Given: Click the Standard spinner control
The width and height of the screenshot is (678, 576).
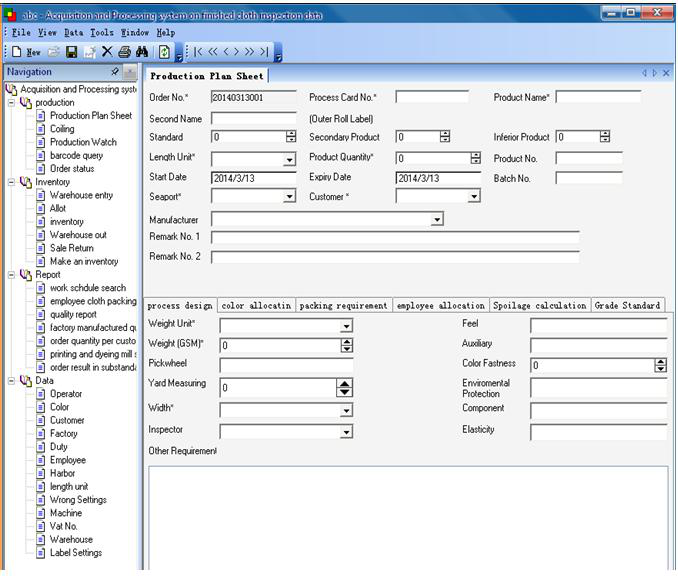Looking at the screenshot, I should pyautogui.click(x=291, y=137).
